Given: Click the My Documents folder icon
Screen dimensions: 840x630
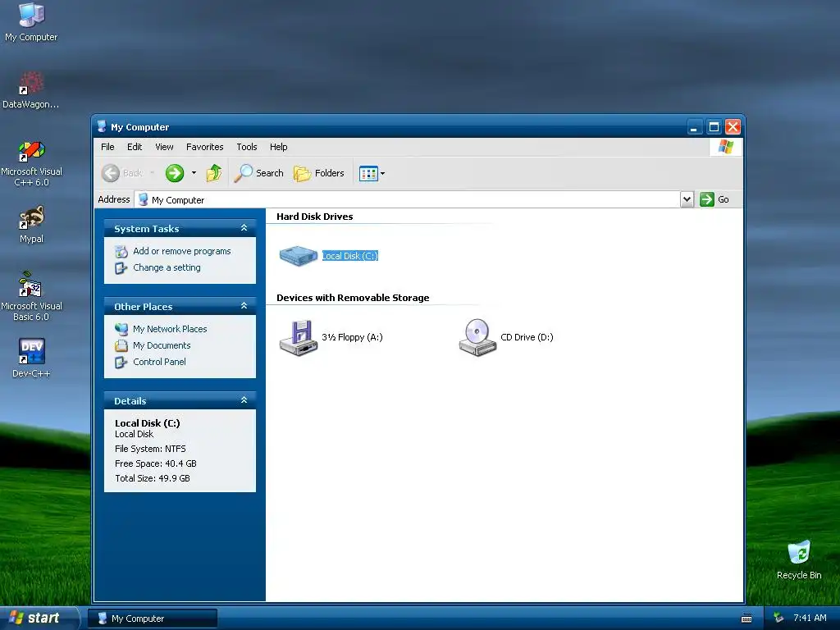Looking at the screenshot, I should coord(121,345).
